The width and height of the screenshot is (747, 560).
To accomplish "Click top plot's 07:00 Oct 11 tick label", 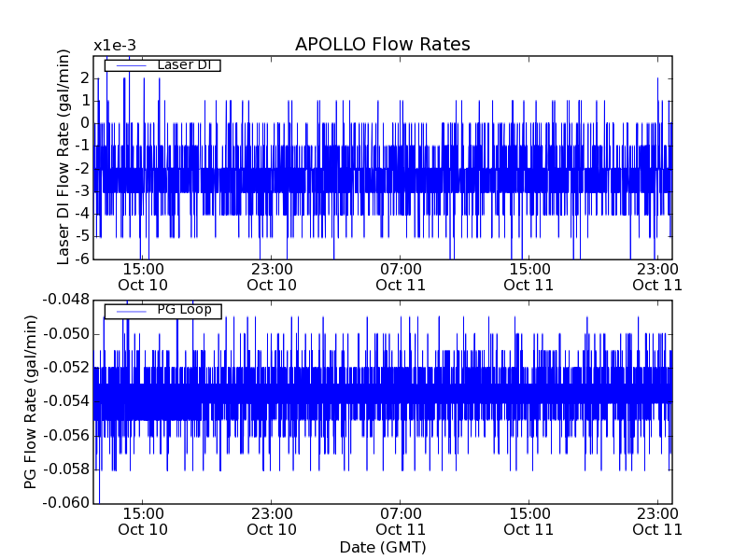I will (401, 276).
